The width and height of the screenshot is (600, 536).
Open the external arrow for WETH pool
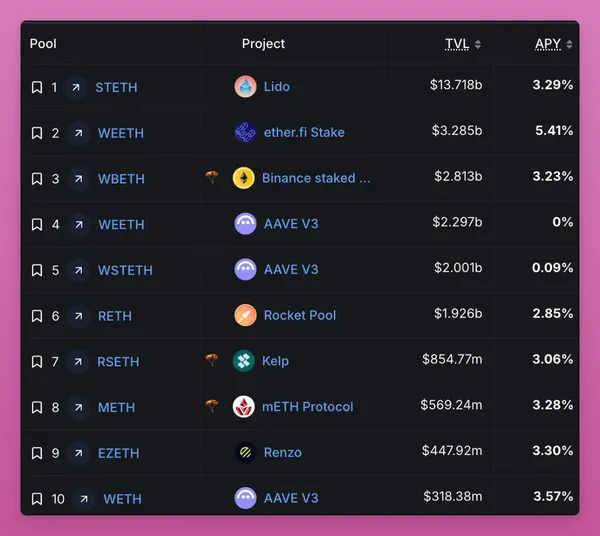(x=84, y=498)
